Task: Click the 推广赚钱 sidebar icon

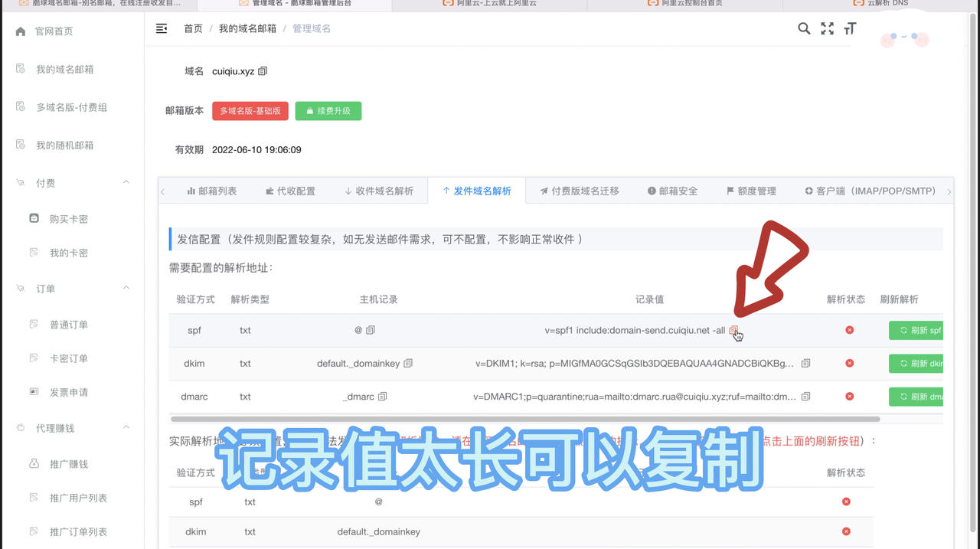Action: coord(34,463)
